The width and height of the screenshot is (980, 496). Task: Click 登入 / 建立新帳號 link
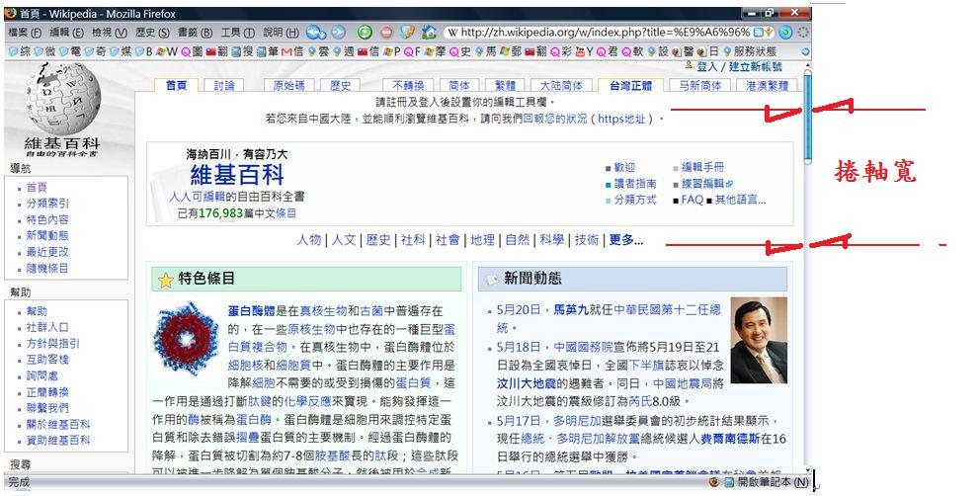[739, 67]
